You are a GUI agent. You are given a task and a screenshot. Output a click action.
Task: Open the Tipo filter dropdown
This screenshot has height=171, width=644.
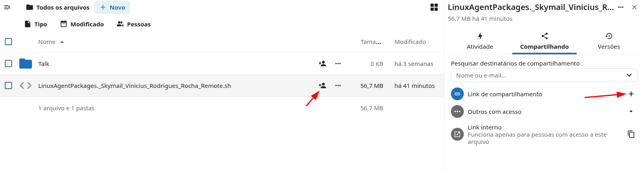(36, 24)
